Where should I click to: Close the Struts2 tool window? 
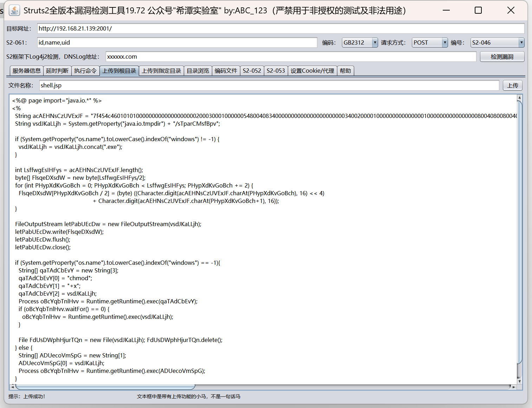511,11
